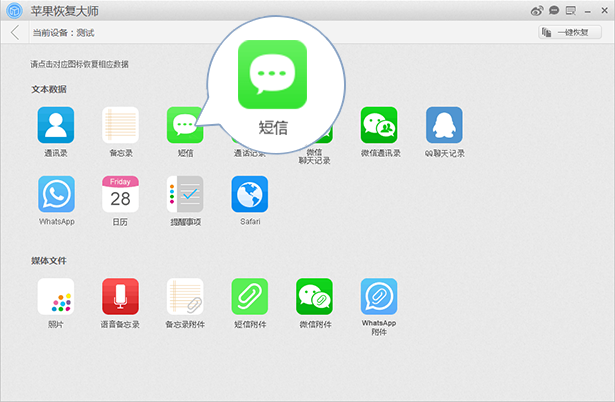Open the 微信附件 WeChat attachments icon
The width and height of the screenshot is (615, 402).
[315, 297]
